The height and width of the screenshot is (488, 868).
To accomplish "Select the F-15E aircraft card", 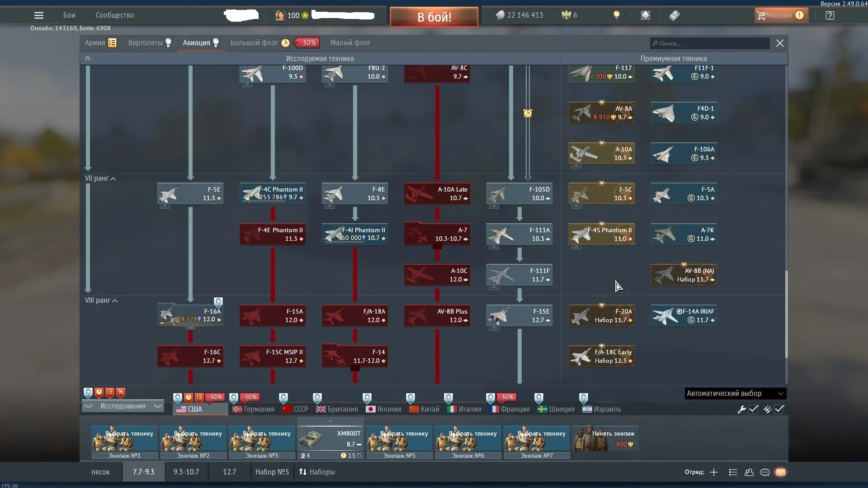I will click(519, 315).
